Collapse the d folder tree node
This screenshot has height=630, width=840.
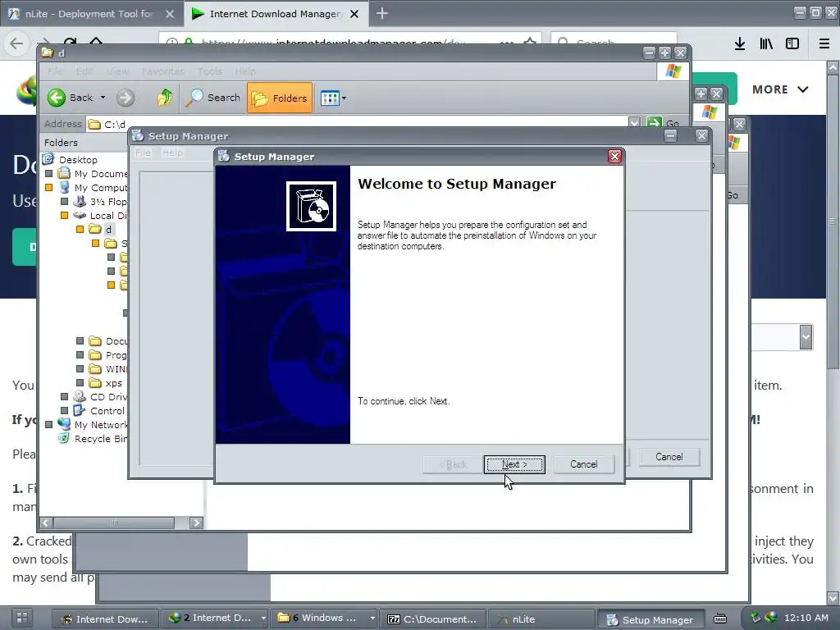(80, 230)
